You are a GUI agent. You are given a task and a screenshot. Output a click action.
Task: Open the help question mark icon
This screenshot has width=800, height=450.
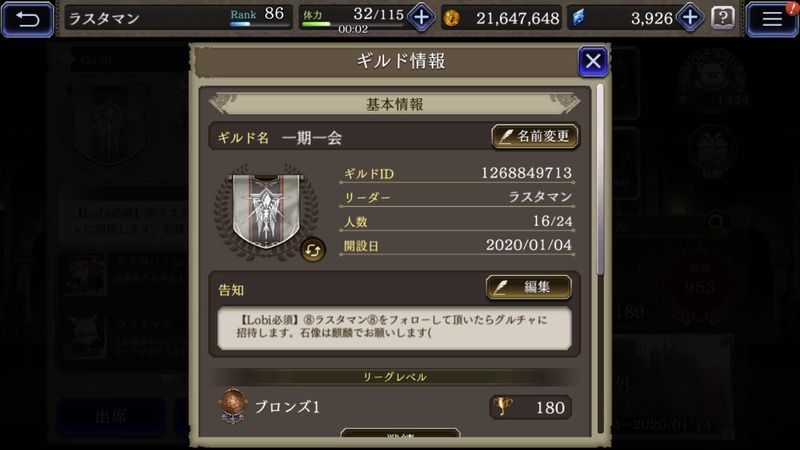[722, 18]
